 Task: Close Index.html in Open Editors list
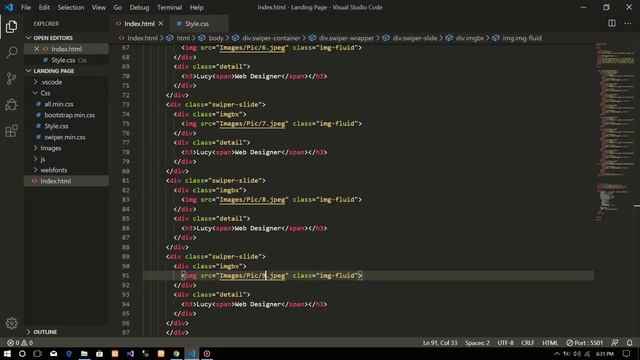(37, 49)
